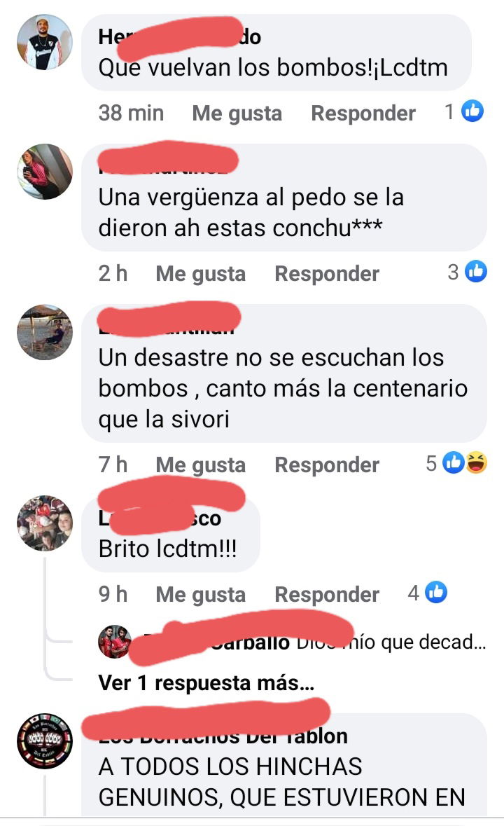The height and width of the screenshot is (826, 504).
Task: Tap Responder on the 7 h comment
Action: (x=327, y=465)
